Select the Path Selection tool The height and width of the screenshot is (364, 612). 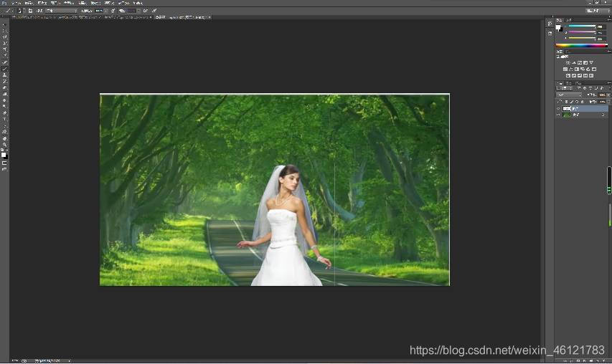pos(5,125)
